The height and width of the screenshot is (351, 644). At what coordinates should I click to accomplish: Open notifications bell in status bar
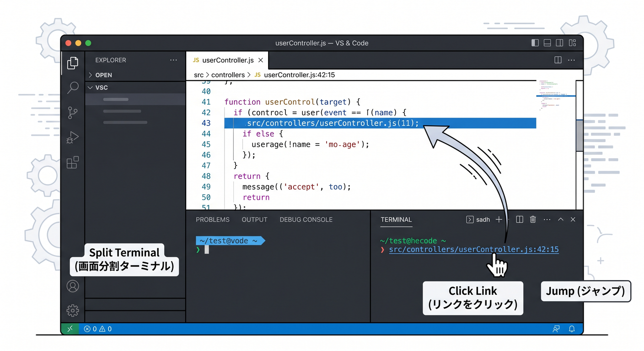pos(572,329)
